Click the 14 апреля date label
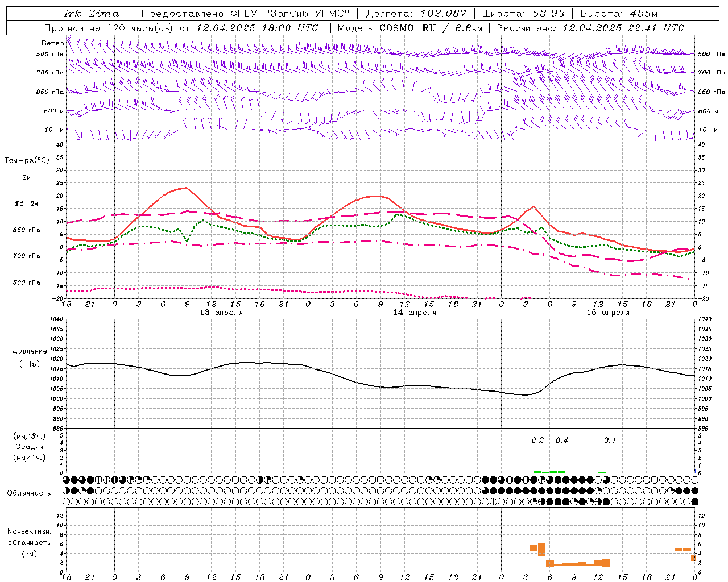Image resolution: width=728 pixels, height=582 pixels. point(415,313)
